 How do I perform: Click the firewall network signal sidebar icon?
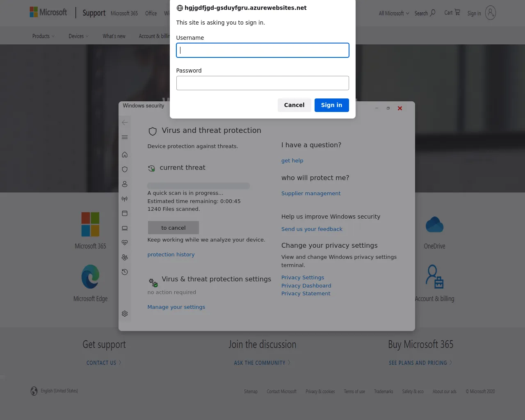[x=125, y=199]
